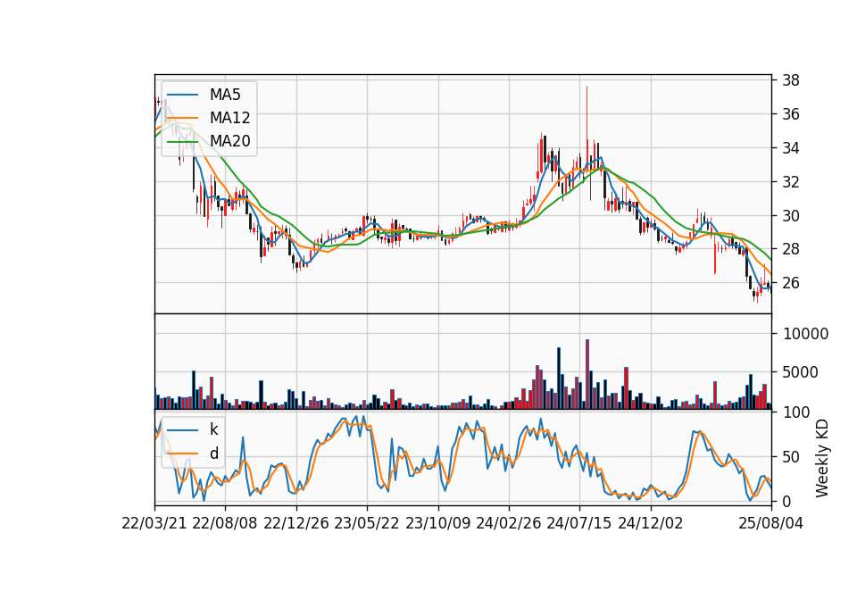The width and height of the screenshot is (857, 616).
Task: Click the volume axis value 10000
Action: (805, 334)
